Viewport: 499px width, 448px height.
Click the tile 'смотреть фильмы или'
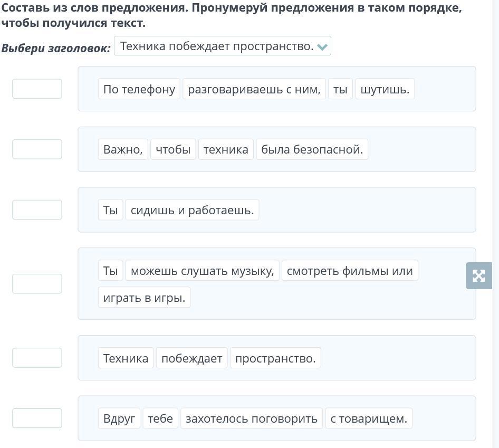[x=349, y=271]
